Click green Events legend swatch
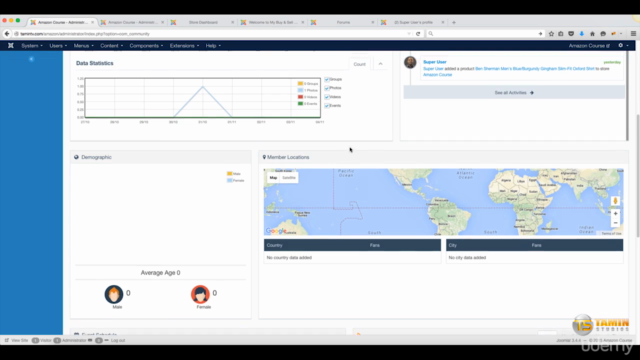Screen dimensions: 640x360 [300, 104]
